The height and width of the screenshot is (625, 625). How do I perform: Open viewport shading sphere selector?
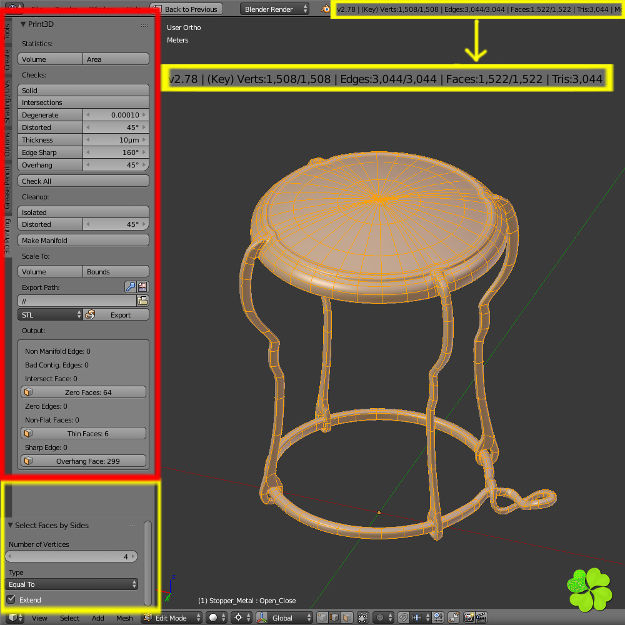coord(217,617)
